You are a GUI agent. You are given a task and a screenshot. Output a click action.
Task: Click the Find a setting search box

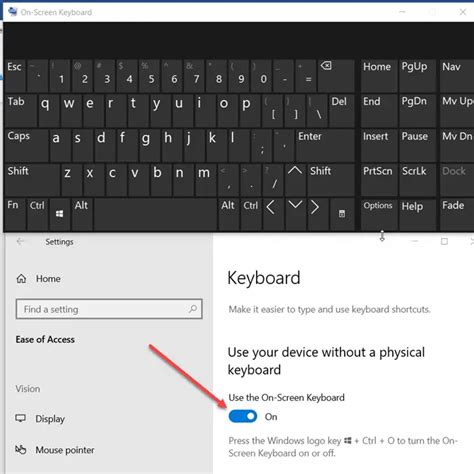click(109, 309)
